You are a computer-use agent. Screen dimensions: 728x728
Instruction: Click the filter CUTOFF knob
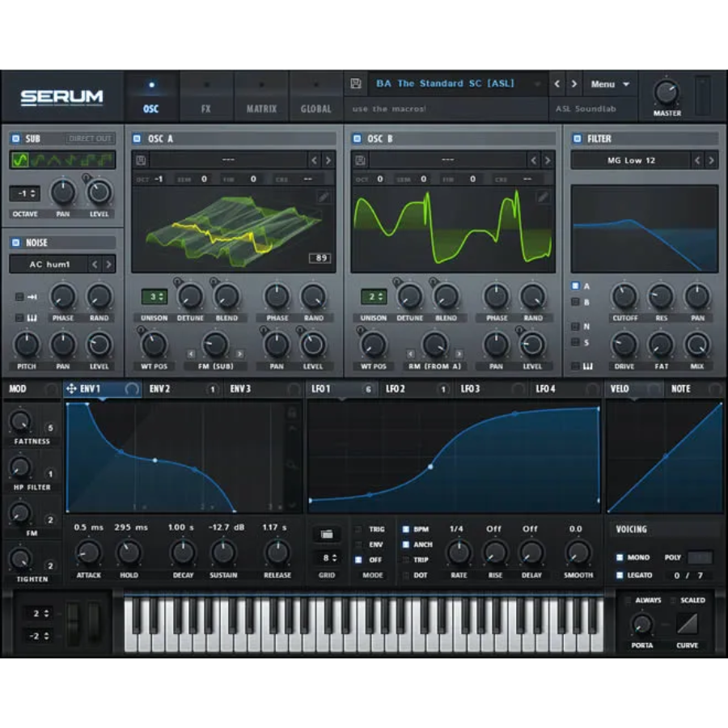coord(624,296)
